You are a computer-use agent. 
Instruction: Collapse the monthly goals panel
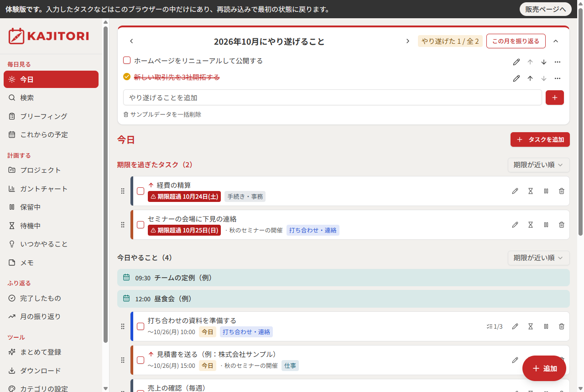click(556, 41)
